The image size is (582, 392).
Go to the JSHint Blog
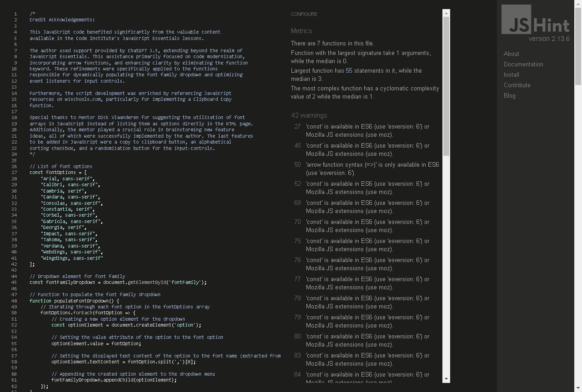click(509, 95)
